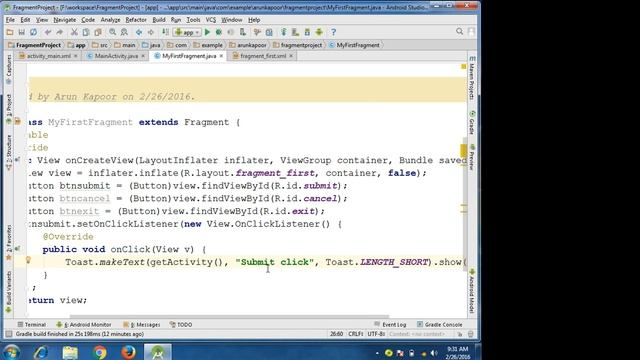
Task: Click FragmentProject in the breadcrumb bar
Action: [35, 45]
